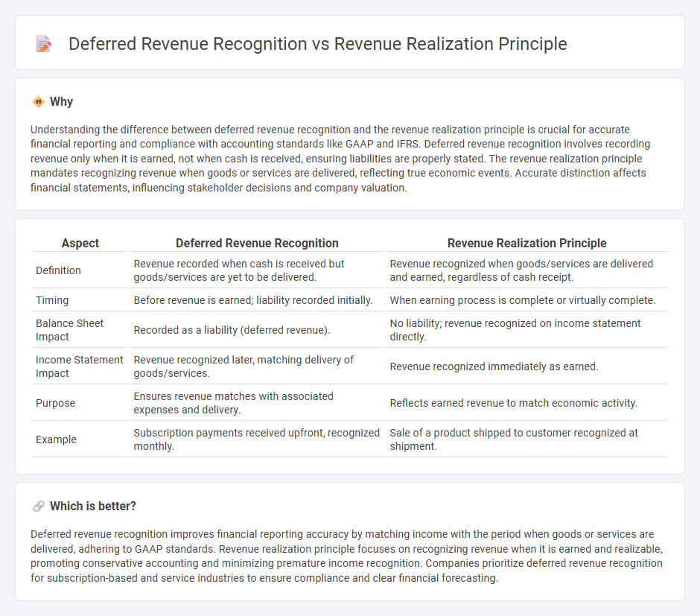700x616 pixels.
Task: Select the Balance Sheet Impact row label
Action: 70,330
